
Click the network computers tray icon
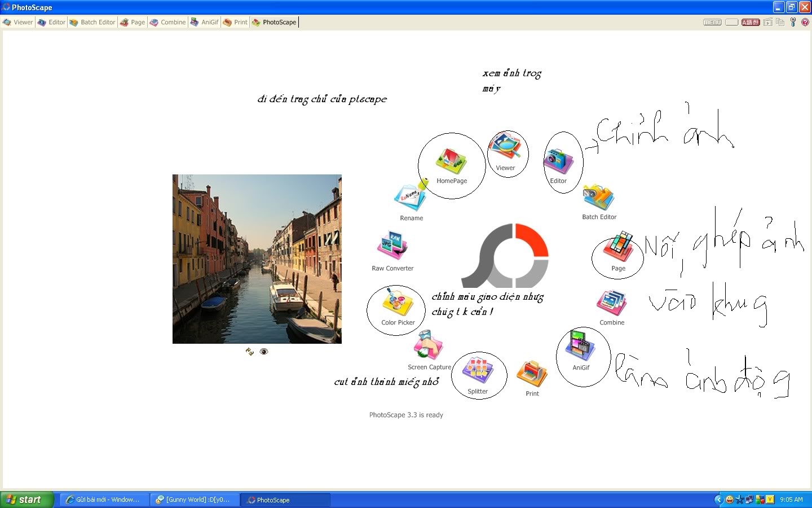[x=749, y=500]
